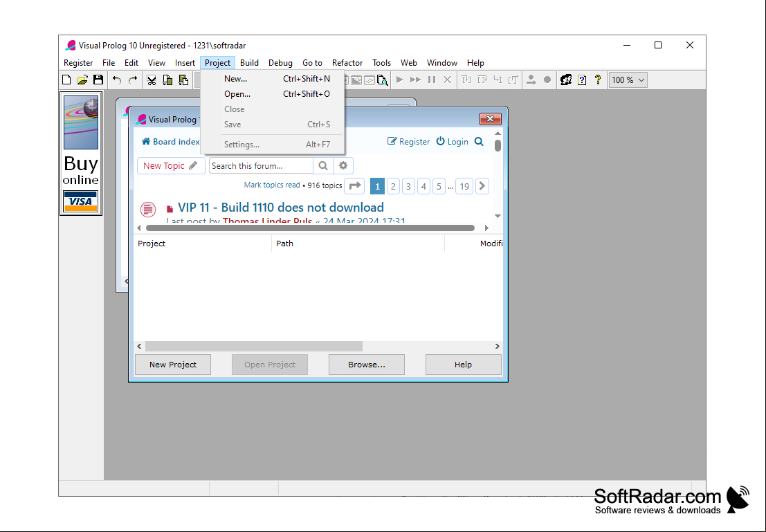Click the search button beside the forum search field
The height and width of the screenshot is (532, 766).
[323, 165]
